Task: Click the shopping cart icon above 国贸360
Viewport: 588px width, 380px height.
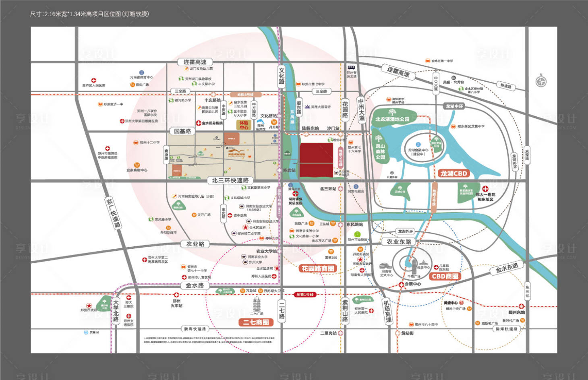Action: coord(331,252)
